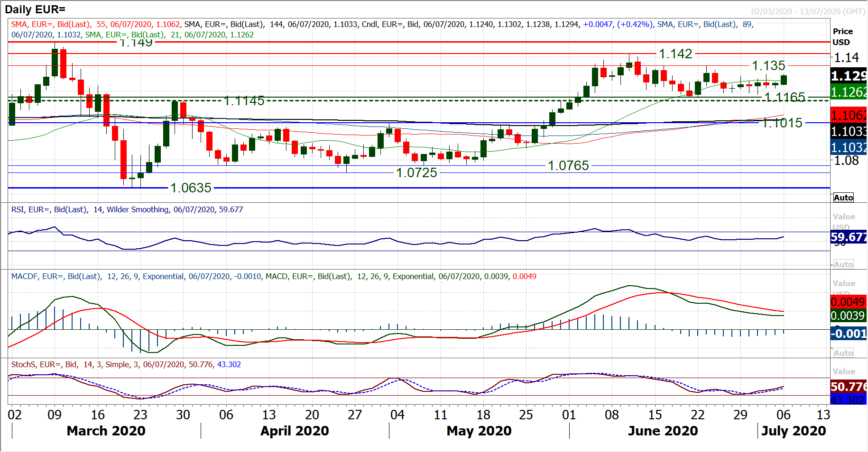Select the RSI 59.677 value tag
The image size is (868, 452).
tap(849, 237)
